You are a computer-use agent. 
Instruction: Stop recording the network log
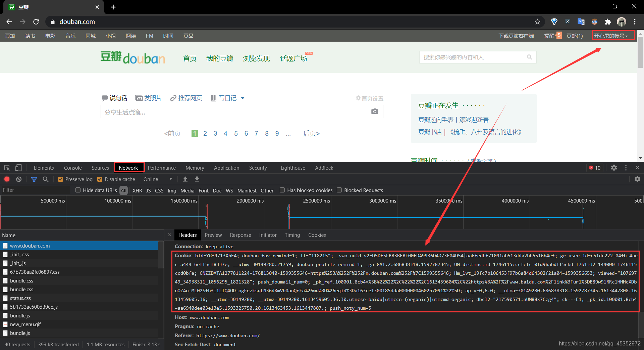[7, 179]
